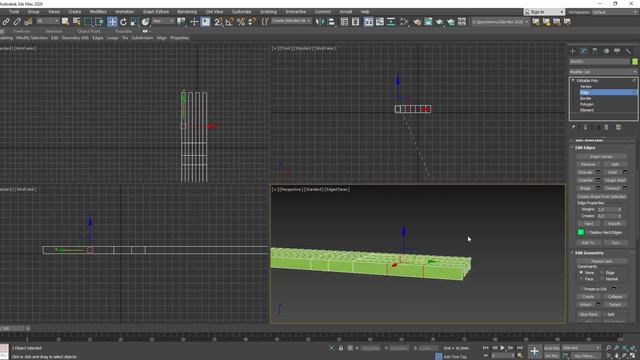This screenshot has width=640, height=360.
Task: Open Selection Filter dropdown in toolbar
Action: click(x=48, y=21)
